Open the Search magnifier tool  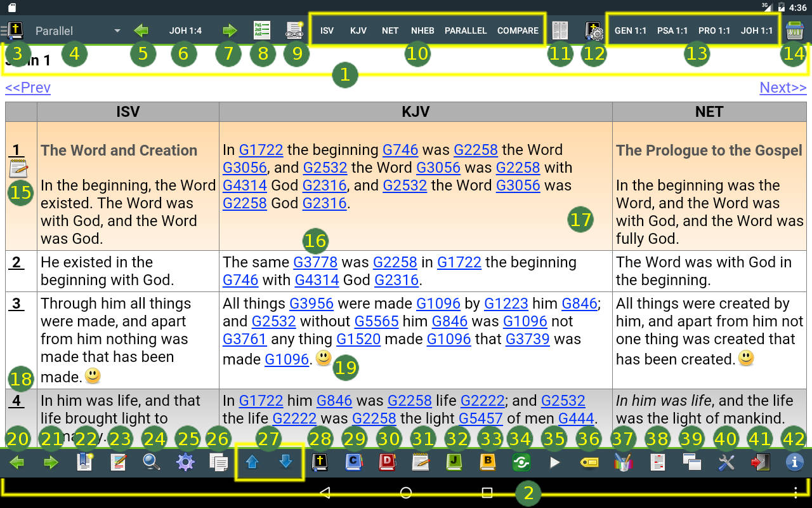[151, 462]
